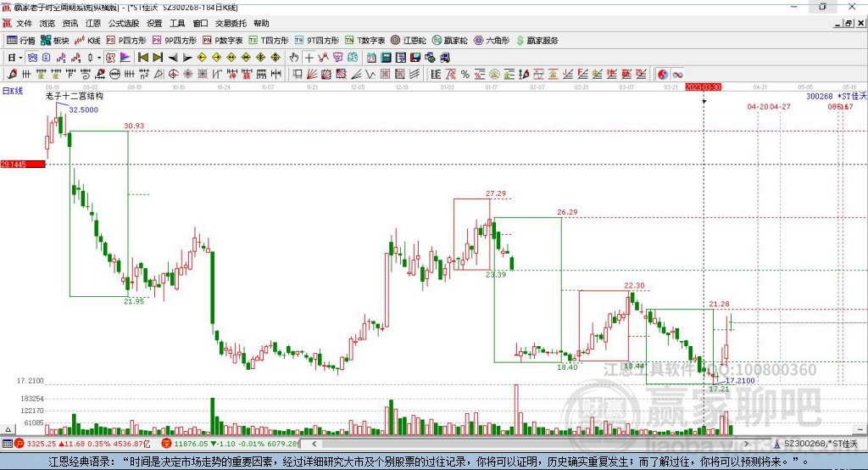Click the first yellow diamond arrow icon
Screen dimensions: 868x470
202,57
